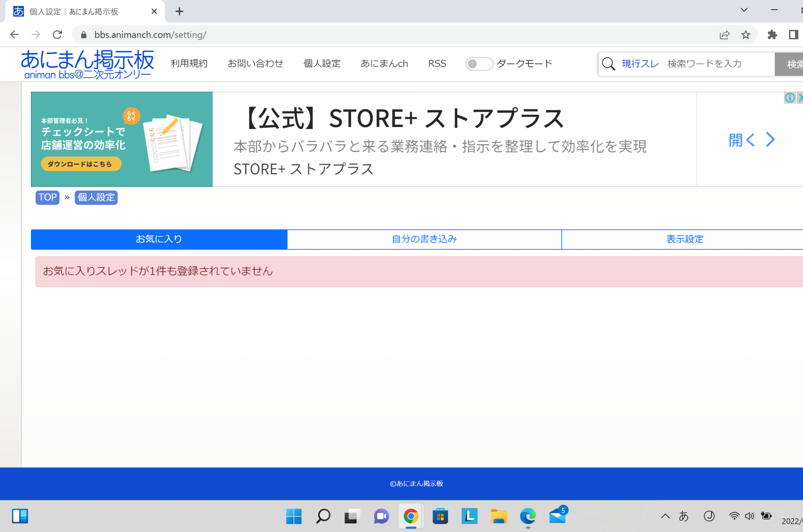Click the back navigation arrow
The width and height of the screenshot is (803, 532).
(x=14, y=35)
